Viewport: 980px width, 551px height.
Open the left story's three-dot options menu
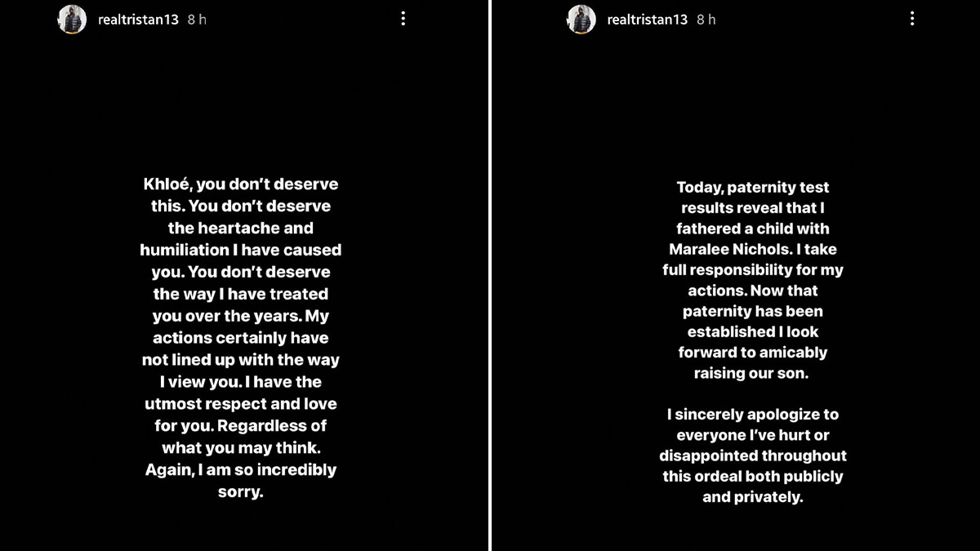(x=403, y=19)
